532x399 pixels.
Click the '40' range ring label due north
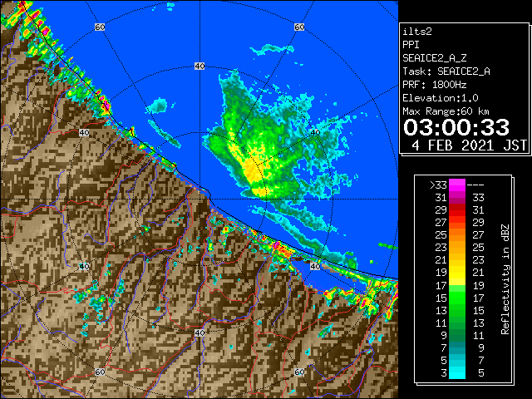click(199, 66)
